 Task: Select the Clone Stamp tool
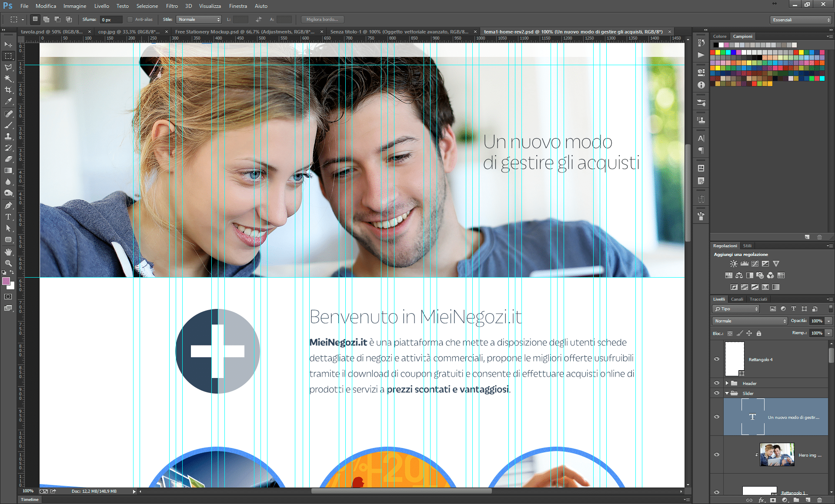click(8, 136)
